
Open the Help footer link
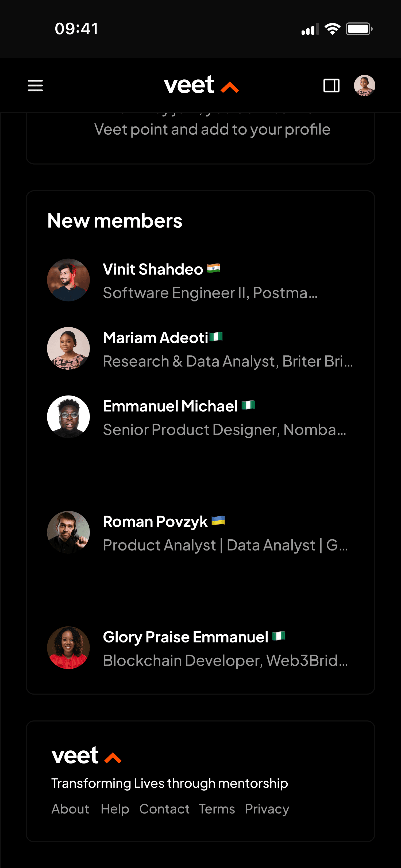tap(115, 809)
